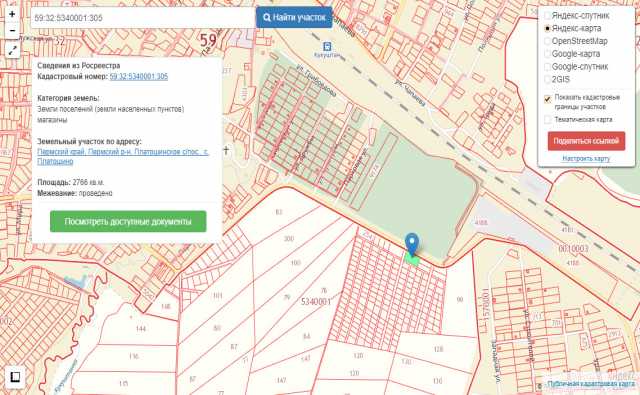Toggle show cadastral boundaries checkbox
Image resolution: width=640 pixels, height=395 pixels.
[x=548, y=99]
